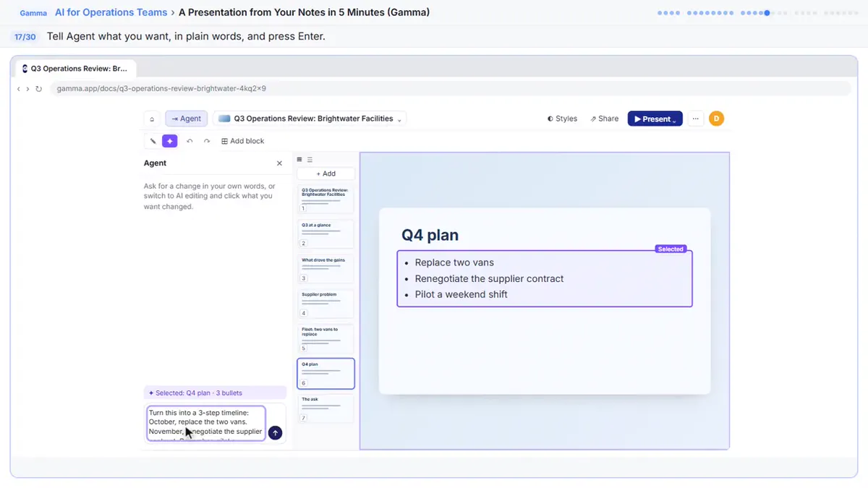This screenshot has height=488, width=868.
Task: Open the Present dropdown button
Action: [655, 119]
